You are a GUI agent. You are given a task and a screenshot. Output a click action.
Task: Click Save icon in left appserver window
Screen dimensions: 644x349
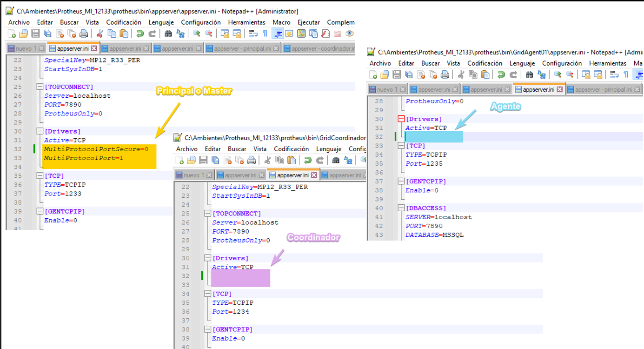[x=35, y=34]
